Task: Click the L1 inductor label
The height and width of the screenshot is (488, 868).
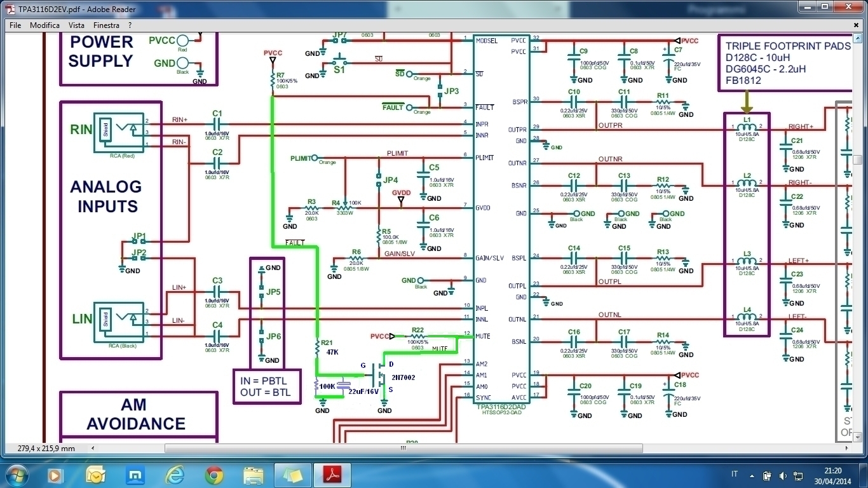Action: coord(747,119)
